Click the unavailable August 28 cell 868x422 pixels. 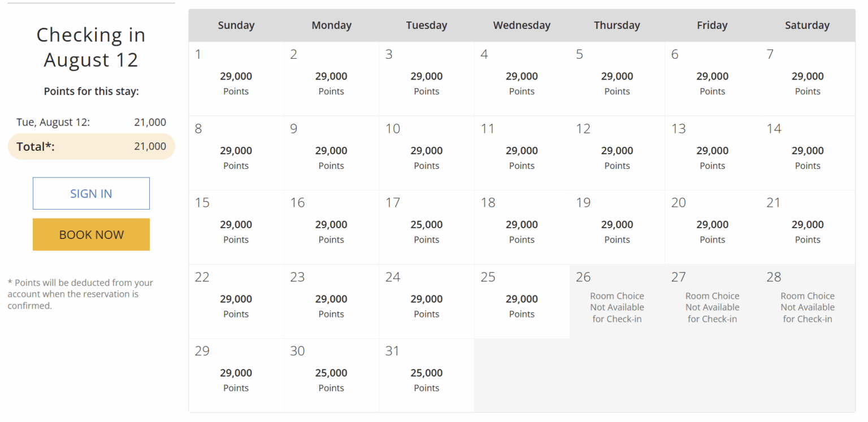[x=807, y=301]
